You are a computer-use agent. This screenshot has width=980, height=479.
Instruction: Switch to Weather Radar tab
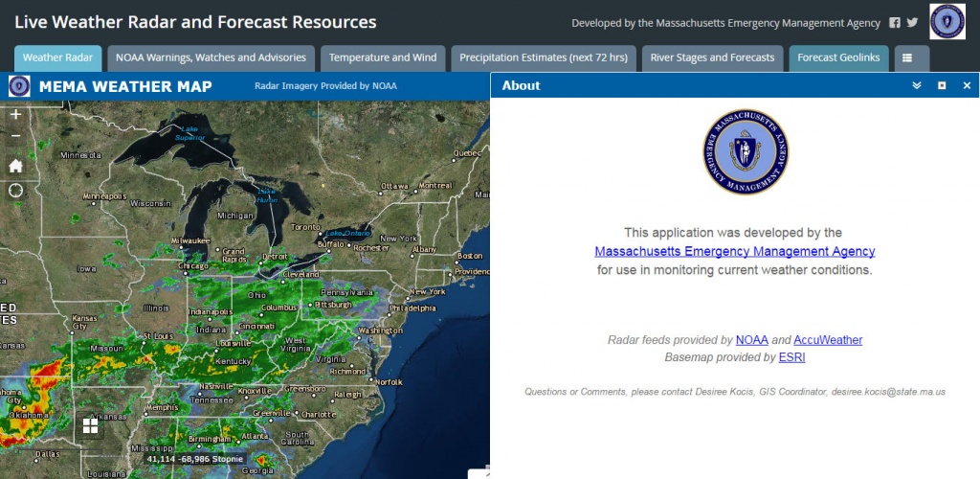coord(58,58)
